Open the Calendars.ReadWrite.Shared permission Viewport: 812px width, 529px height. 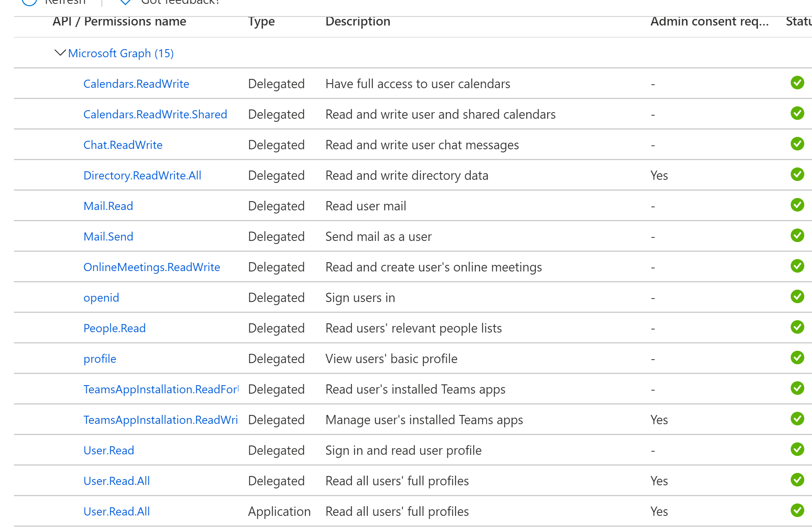155,114
